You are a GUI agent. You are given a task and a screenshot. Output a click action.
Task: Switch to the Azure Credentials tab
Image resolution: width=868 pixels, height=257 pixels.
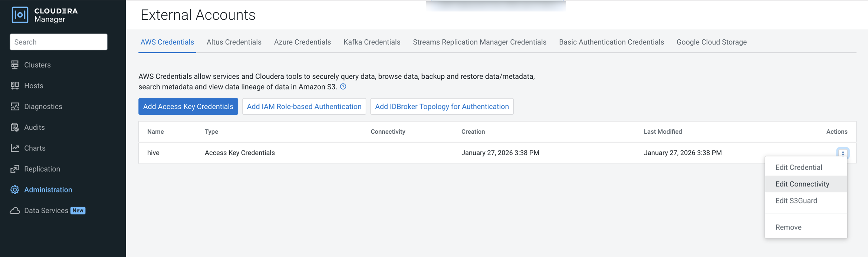click(302, 42)
